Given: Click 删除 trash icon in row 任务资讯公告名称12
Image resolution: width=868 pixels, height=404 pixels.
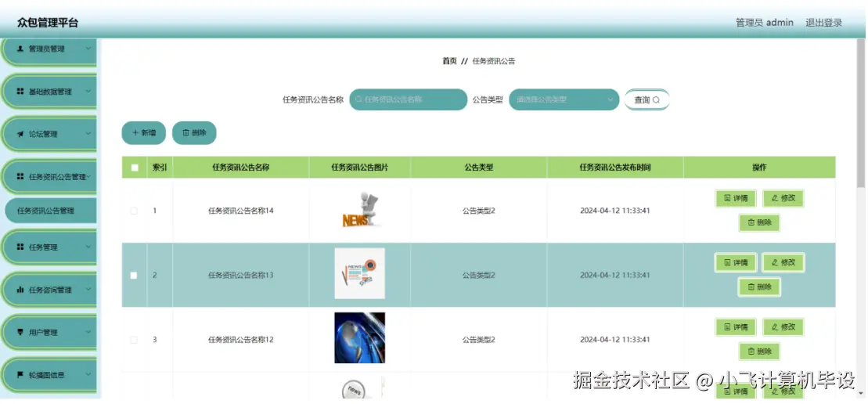Looking at the screenshot, I should point(751,351).
